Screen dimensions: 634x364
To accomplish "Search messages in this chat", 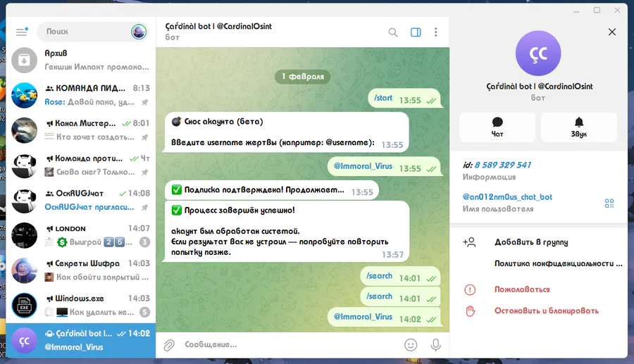I will 393,32.
